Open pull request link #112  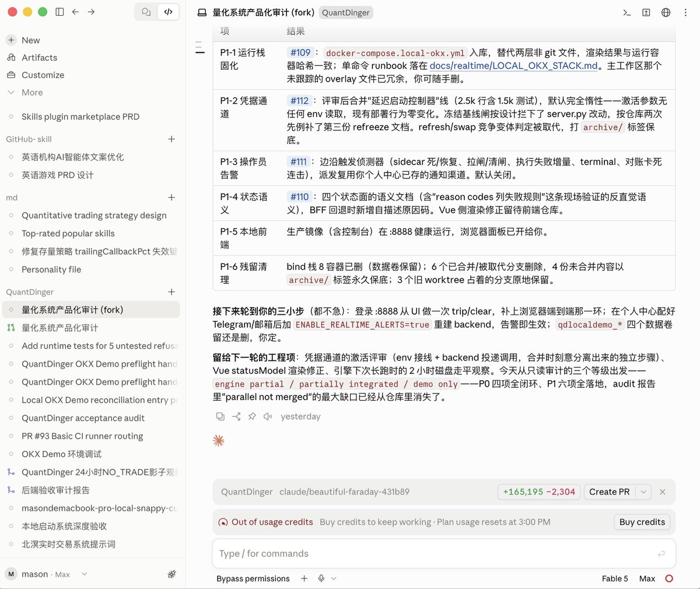(299, 101)
